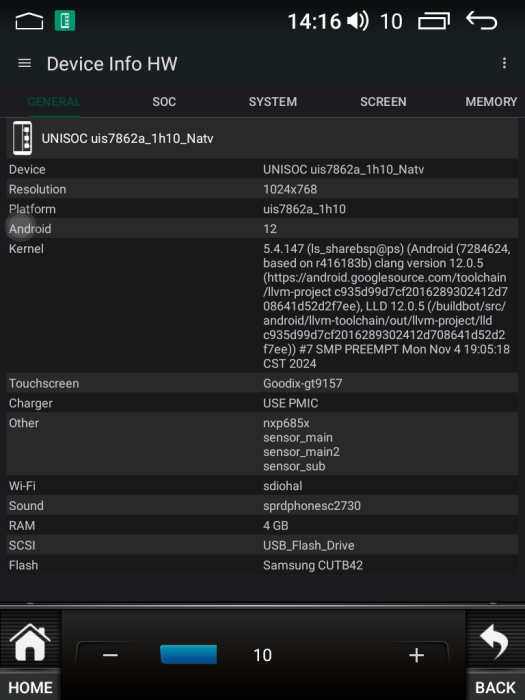Tap the Device row label

[x=27, y=170]
